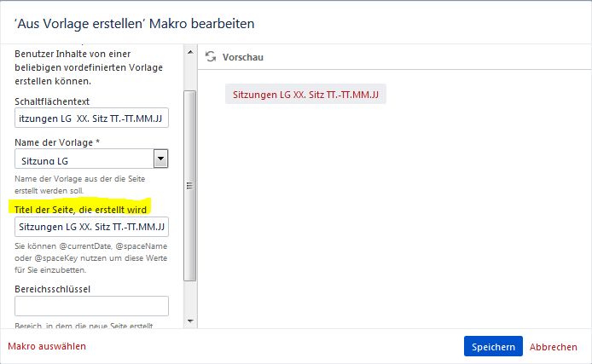Image resolution: width=592 pixels, height=364 pixels.
Task: Open the 'Name der Vorlage' dropdown arrow
Action: point(160,159)
